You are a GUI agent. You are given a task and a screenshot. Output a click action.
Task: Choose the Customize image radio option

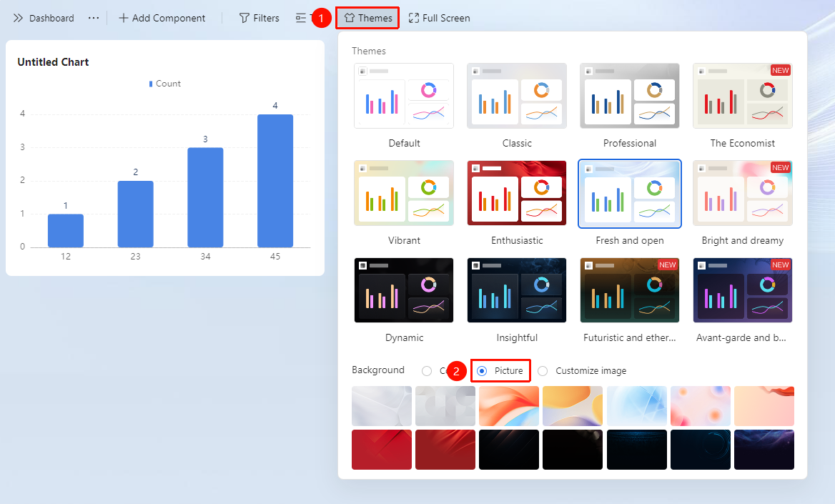tap(543, 371)
